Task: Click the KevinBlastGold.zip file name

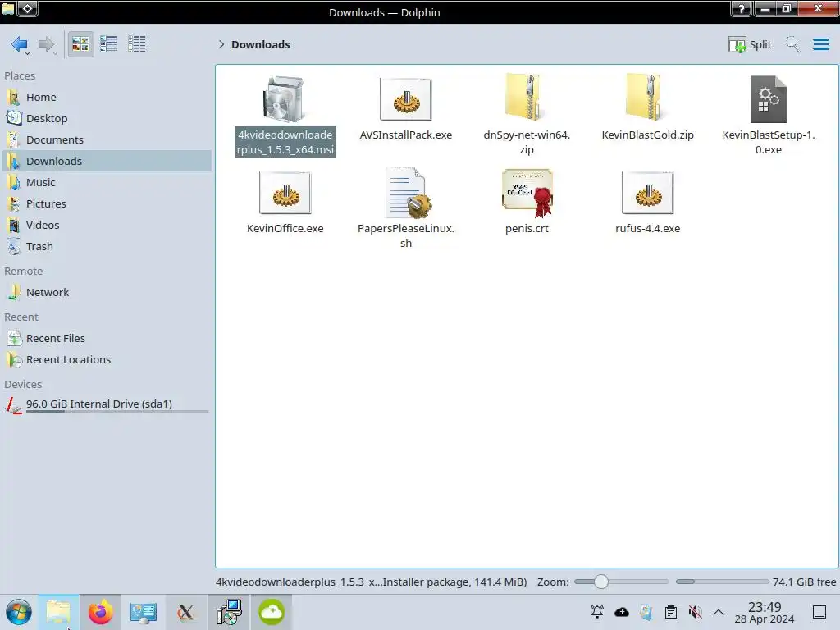Action: pos(647,135)
